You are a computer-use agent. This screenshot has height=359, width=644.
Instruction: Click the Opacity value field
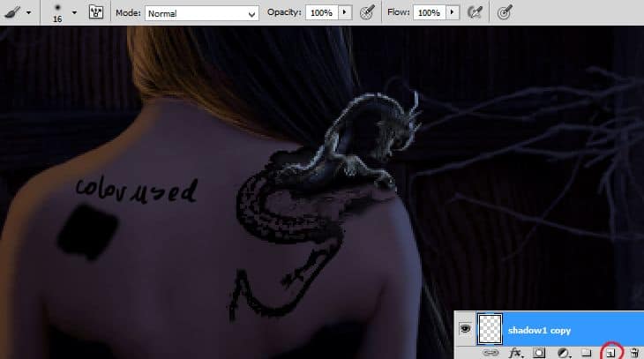coord(321,13)
